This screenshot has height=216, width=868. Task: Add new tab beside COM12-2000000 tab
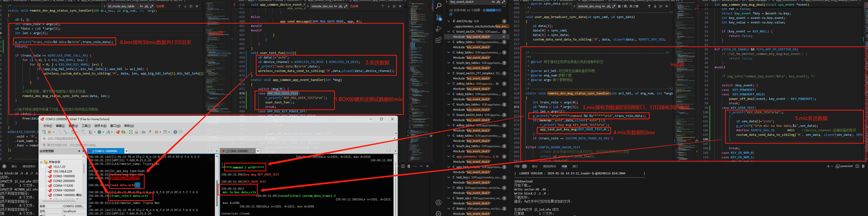click(x=127, y=151)
